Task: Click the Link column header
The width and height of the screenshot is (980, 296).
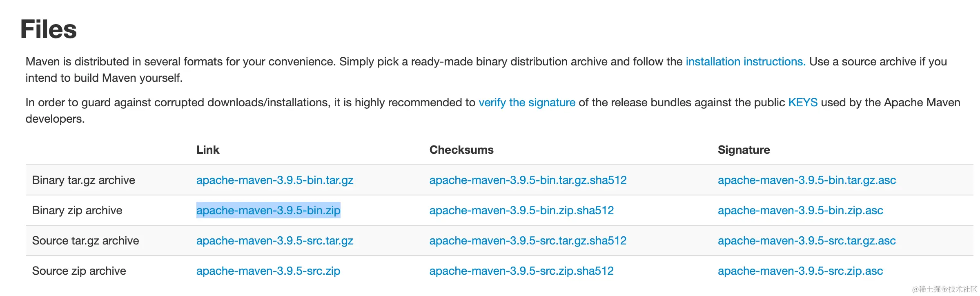Action: (x=208, y=150)
